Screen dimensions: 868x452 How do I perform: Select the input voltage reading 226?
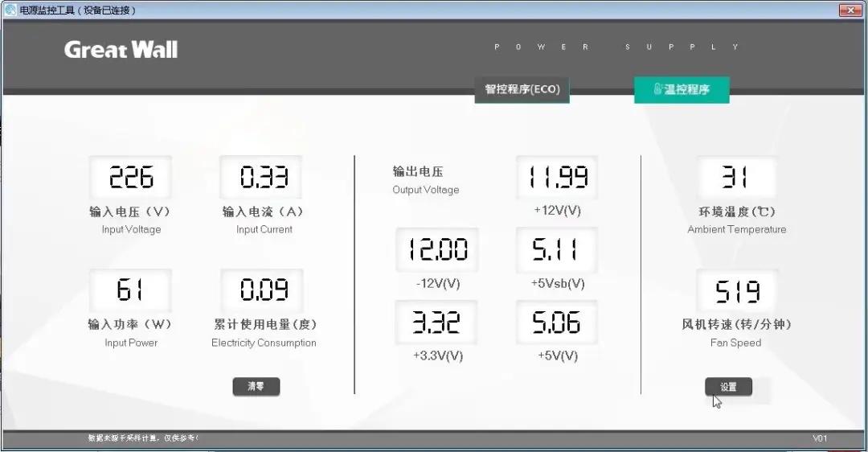point(131,177)
